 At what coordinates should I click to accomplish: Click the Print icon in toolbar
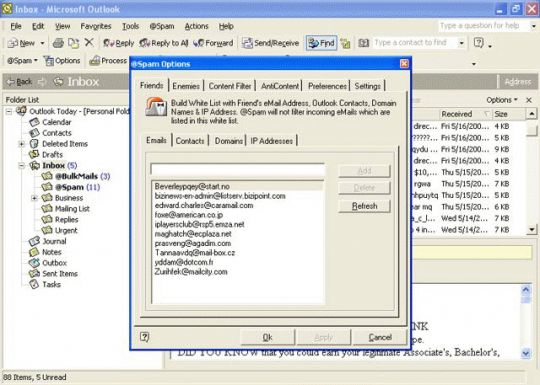coord(58,43)
